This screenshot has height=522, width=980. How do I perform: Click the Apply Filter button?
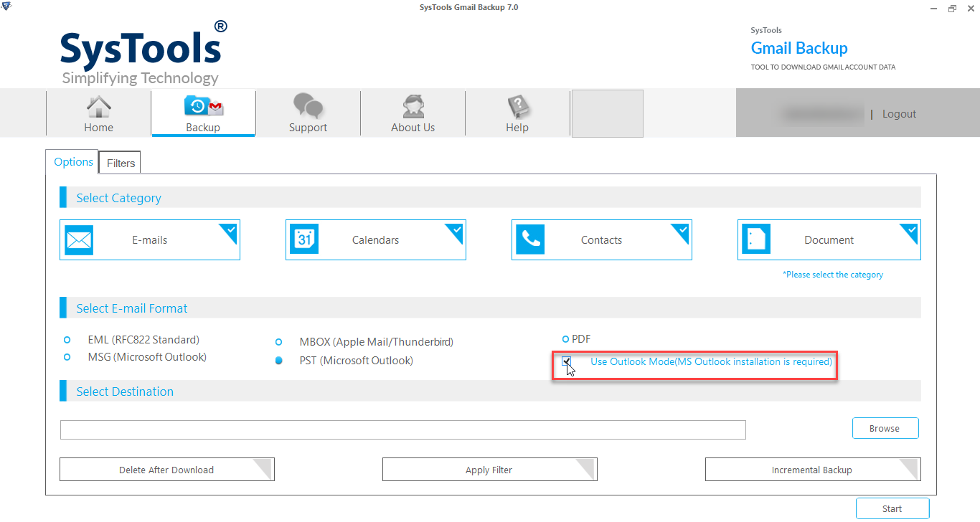pyautogui.click(x=489, y=470)
